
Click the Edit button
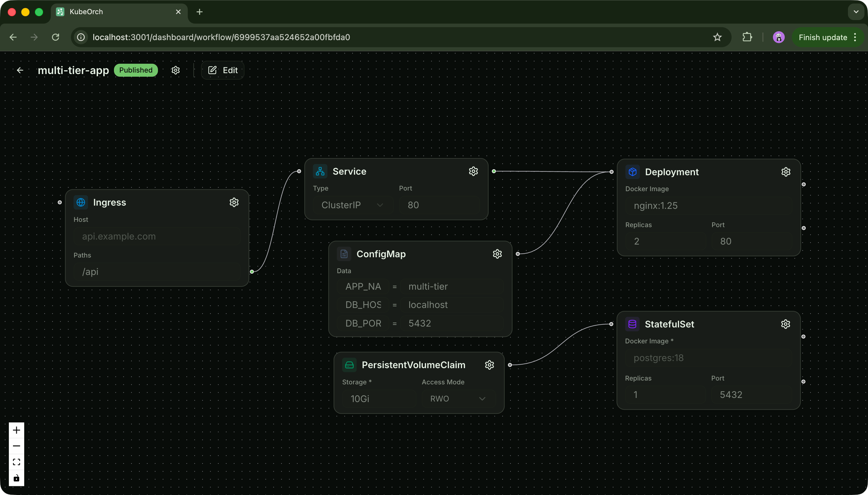(x=223, y=70)
